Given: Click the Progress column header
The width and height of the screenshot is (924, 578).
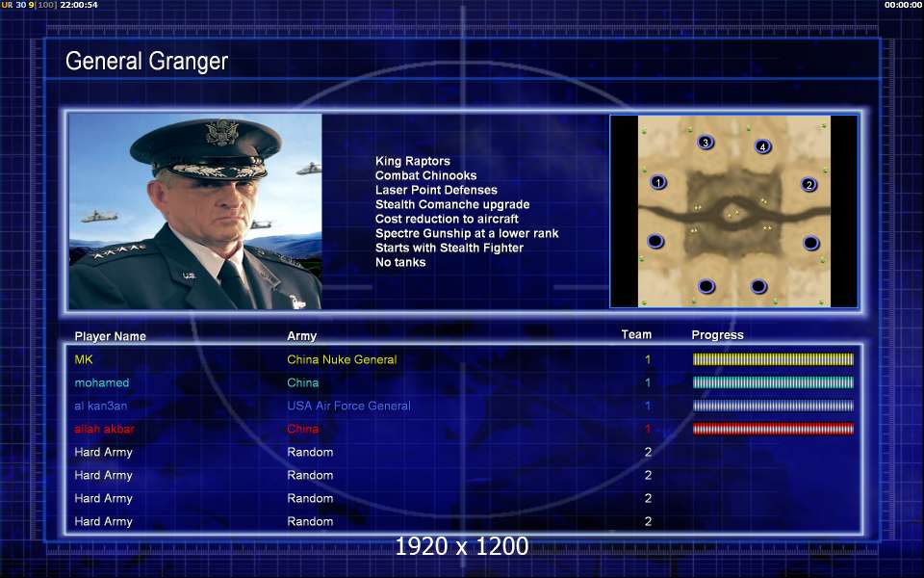Looking at the screenshot, I should point(717,335).
